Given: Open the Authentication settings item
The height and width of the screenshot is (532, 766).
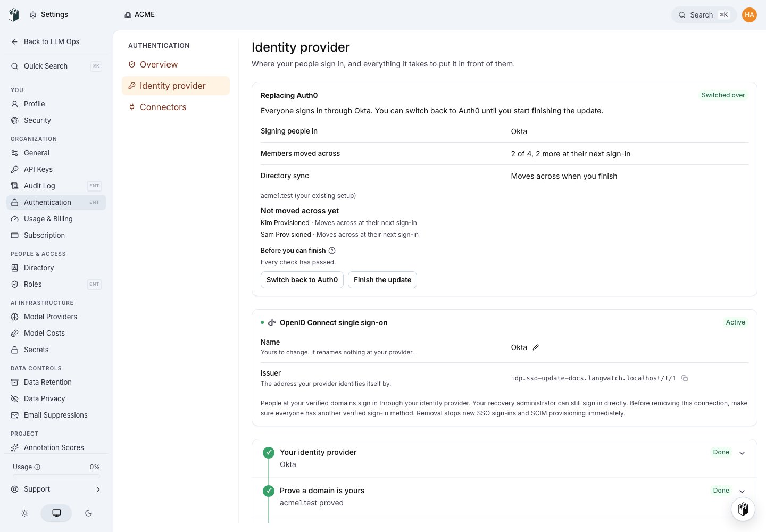Looking at the screenshot, I should point(56,202).
